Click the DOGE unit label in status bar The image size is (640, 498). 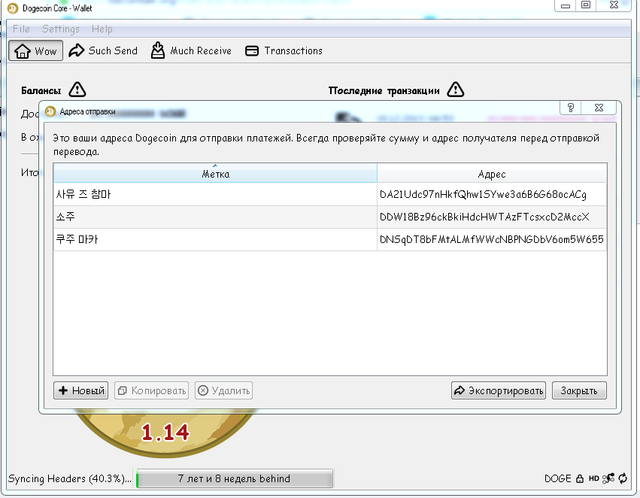(x=558, y=478)
